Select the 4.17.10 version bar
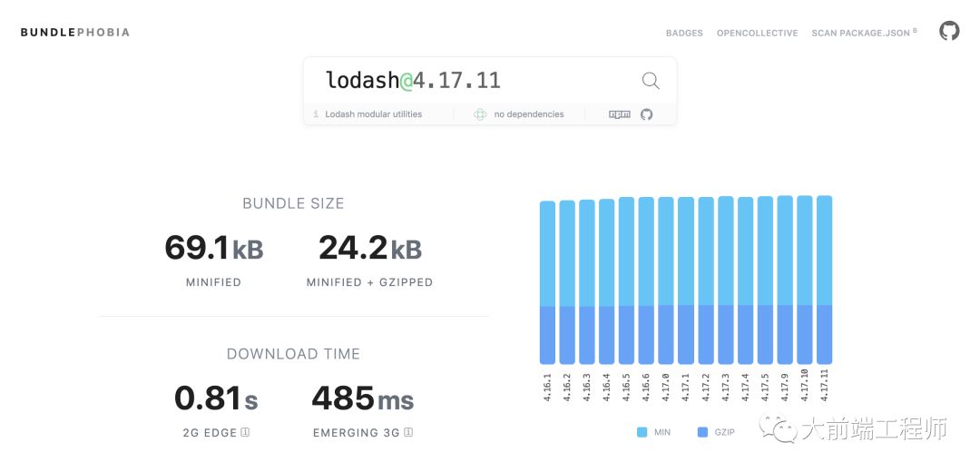Viewport: 980px width, 472px height. [x=805, y=280]
